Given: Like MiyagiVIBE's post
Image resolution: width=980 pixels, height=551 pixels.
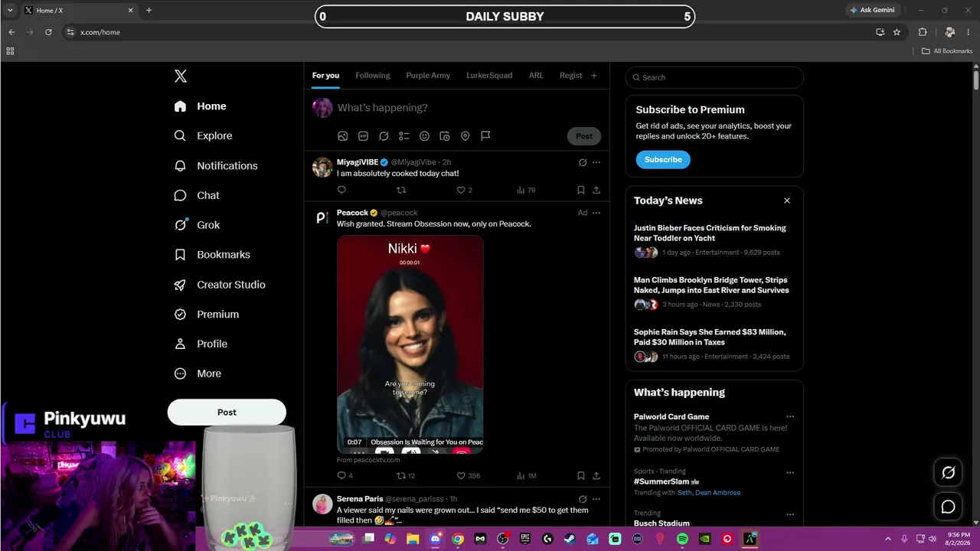Looking at the screenshot, I should tap(461, 190).
